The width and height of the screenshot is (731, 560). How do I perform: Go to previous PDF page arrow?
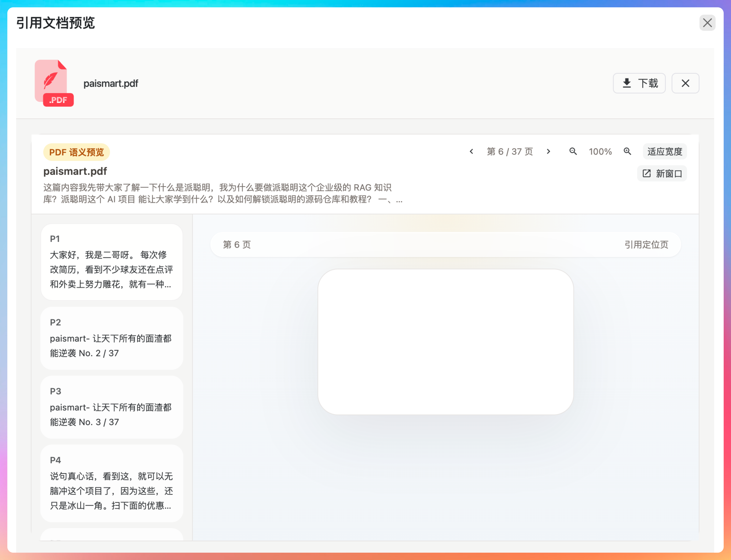[471, 152]
